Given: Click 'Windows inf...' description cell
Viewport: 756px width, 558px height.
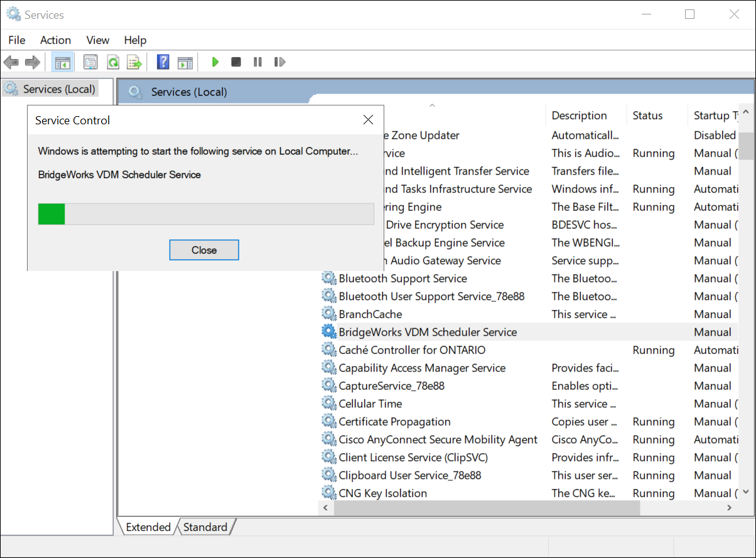Looking at the screenshot, I should pos(585,189).
